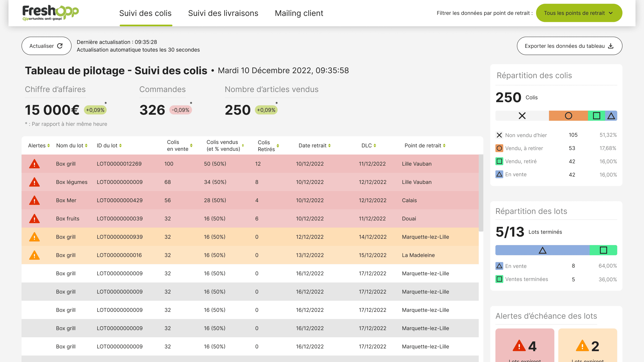Click orange circle icon beside Vendu, à retirer

(x=499, y=148)
